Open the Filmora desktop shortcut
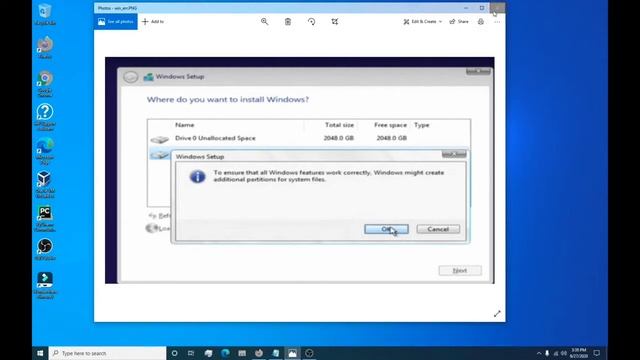The width and height of the screenshot is (640, 360). point(45,285)
